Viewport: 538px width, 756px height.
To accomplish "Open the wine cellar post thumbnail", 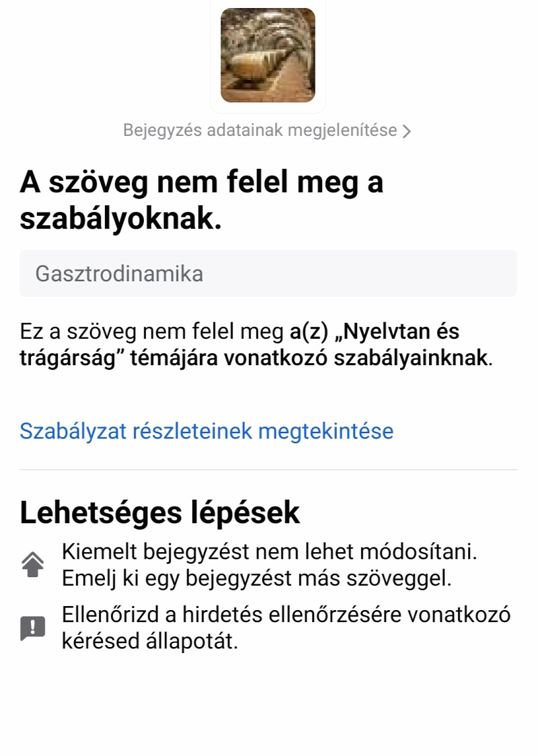I will tap(268, 55).
